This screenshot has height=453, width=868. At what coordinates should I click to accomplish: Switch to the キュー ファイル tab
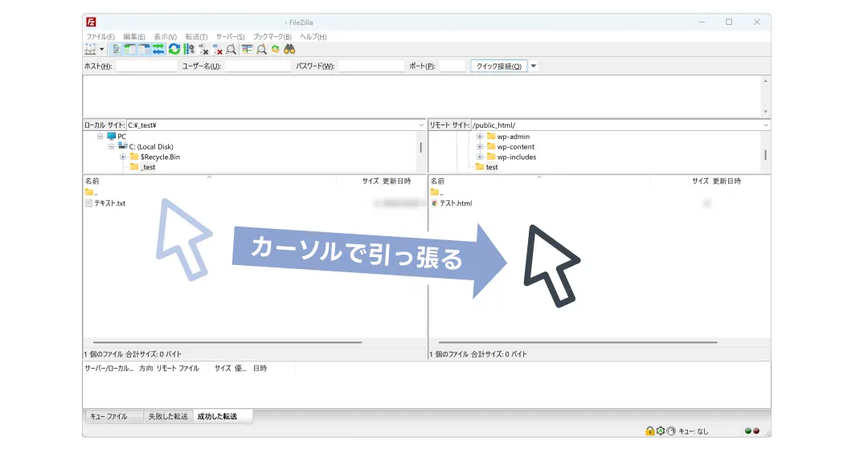point(115,416)
